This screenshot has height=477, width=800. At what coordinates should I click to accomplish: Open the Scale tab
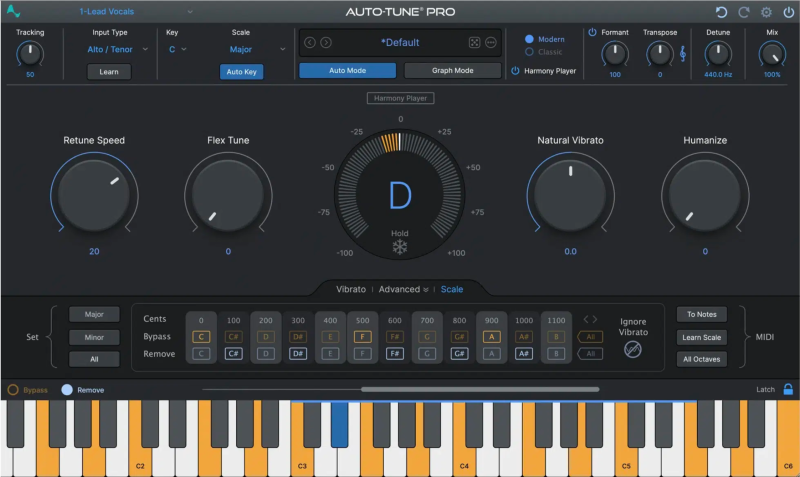click(452, 289)
